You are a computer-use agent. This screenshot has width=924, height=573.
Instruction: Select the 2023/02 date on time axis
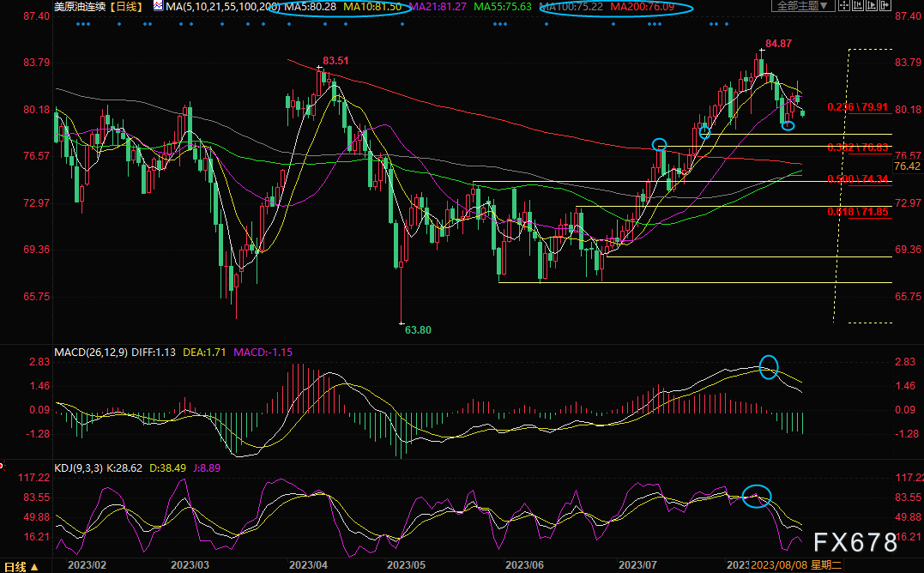click(x=88, y=565)
